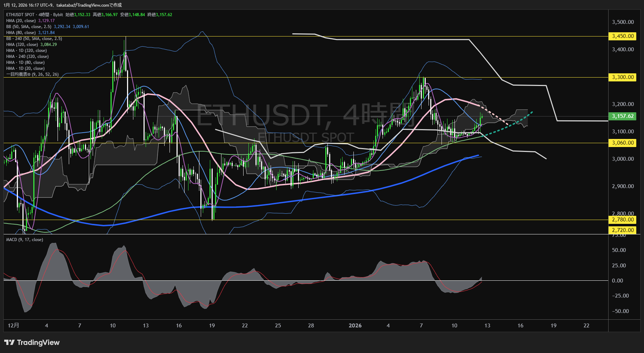644x353 pixels.
Task: Click the 12月 label on time axis
Action: click(13, 326)
